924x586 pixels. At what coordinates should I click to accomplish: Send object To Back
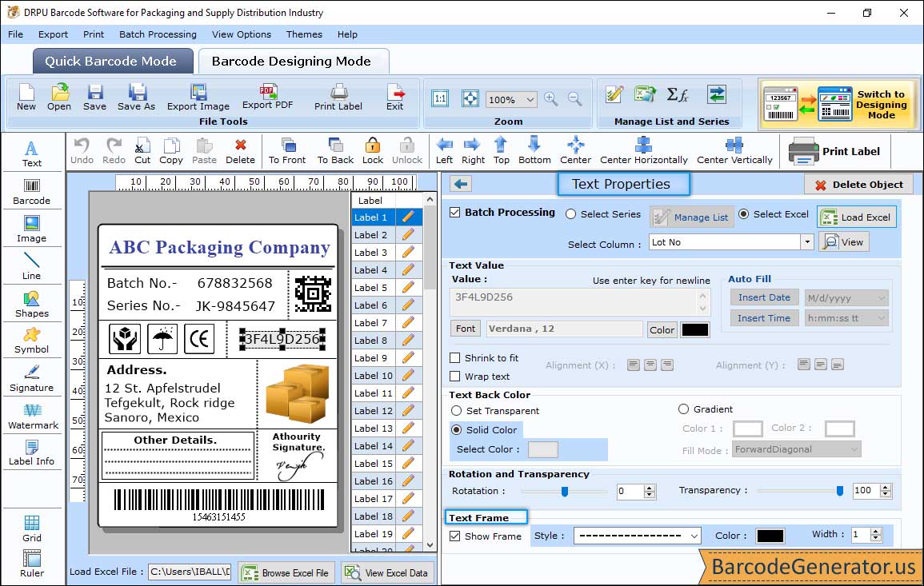pos(335,151)
